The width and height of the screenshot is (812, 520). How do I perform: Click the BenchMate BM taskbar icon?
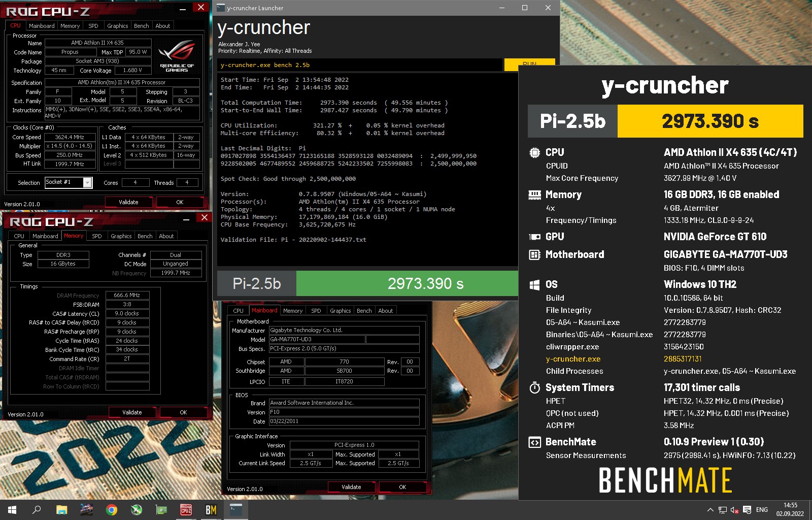[x=211, y=510]
